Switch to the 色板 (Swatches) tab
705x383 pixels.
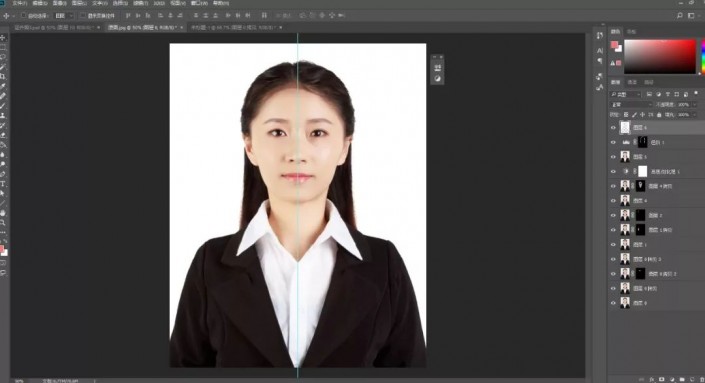632,32
